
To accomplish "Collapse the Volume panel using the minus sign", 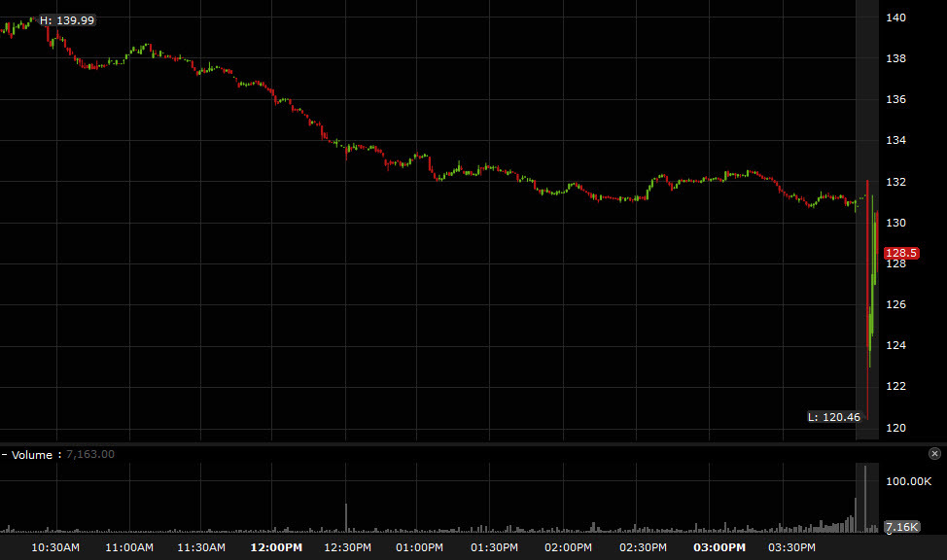I will 4,454.
